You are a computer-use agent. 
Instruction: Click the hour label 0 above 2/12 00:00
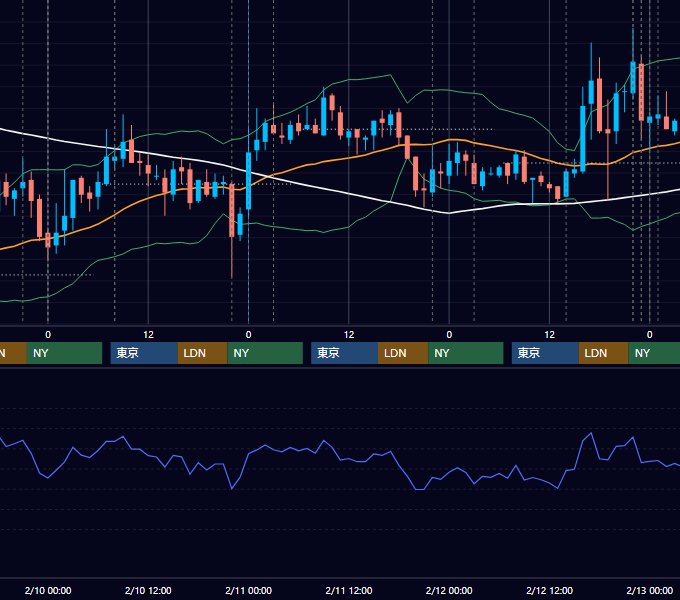coord(449,335)
